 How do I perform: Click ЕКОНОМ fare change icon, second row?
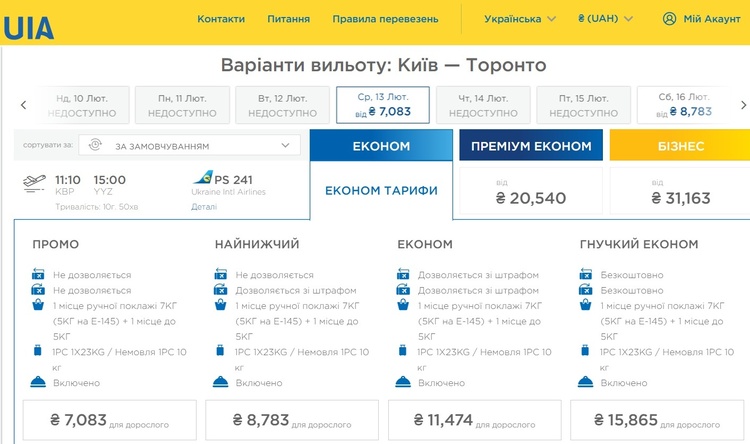click(403, 289)
